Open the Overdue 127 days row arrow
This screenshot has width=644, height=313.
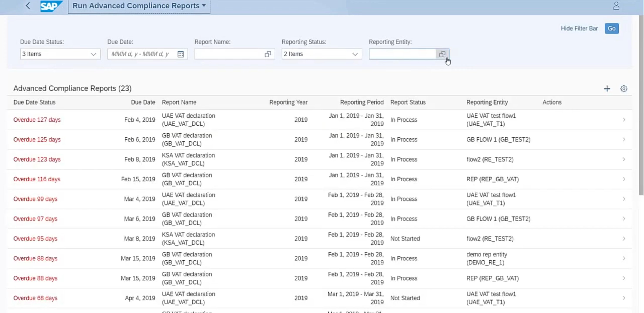tap(624, 120)
